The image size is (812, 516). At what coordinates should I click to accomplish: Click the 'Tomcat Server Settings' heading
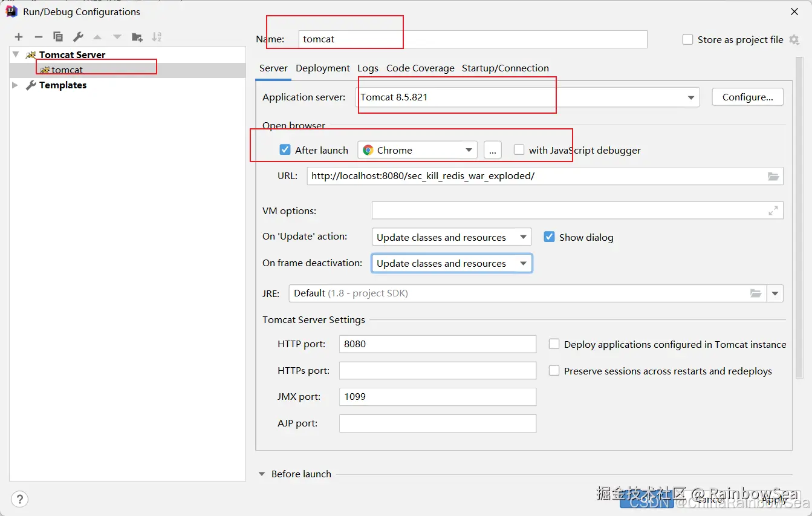click(x=314, y=319)
